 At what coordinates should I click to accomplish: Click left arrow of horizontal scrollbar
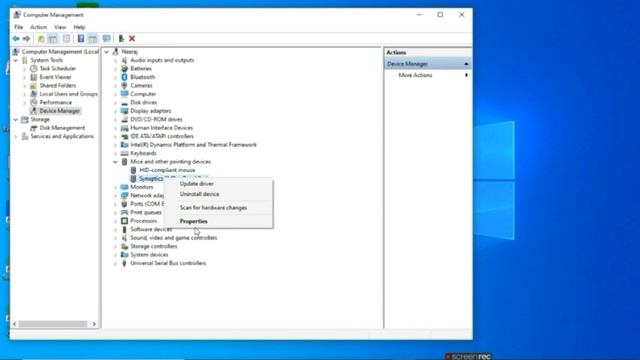[x=14, y=324]
